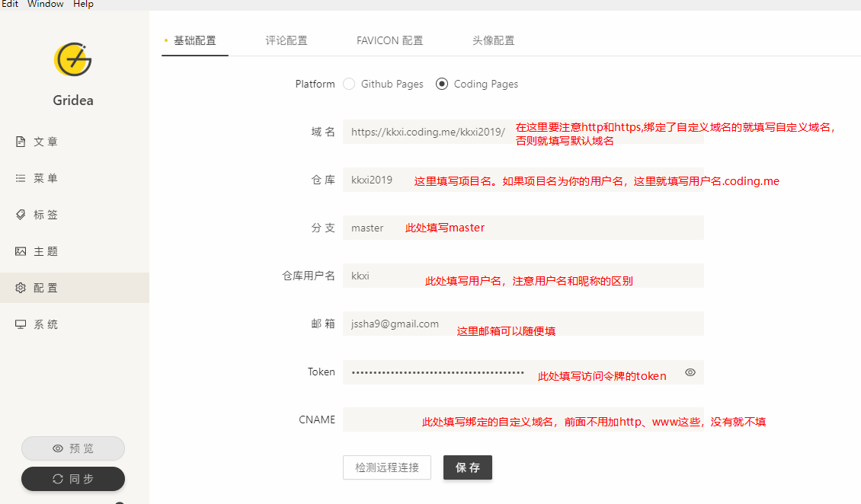This screenshot has width=861, height=504.
Task: Switch to the 基础配置 tab
Action: (195, 40)
